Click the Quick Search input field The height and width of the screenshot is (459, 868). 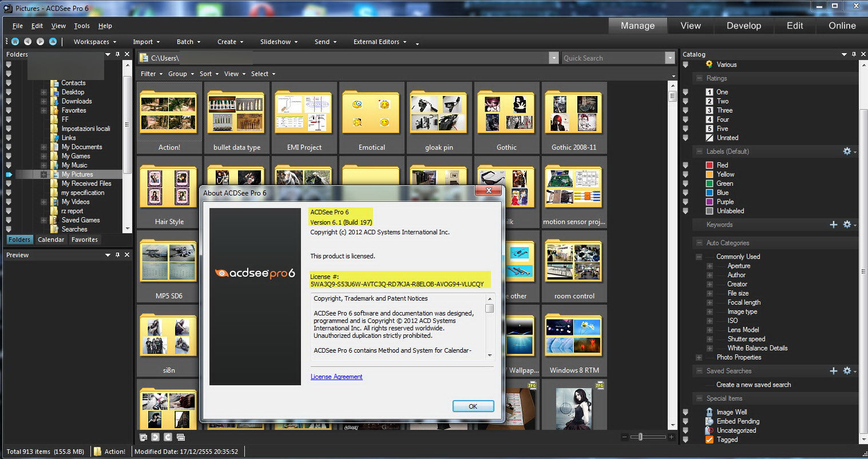pos(612,58)
